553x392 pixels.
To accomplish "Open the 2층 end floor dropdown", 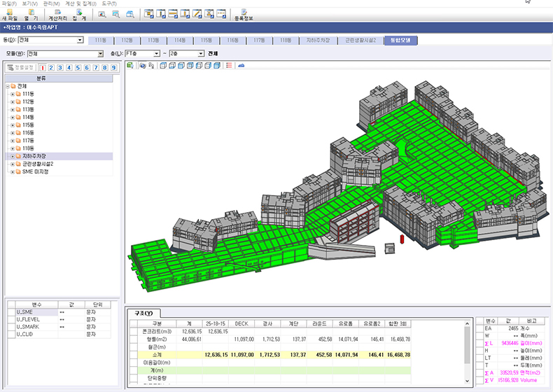I will point(201,54).
